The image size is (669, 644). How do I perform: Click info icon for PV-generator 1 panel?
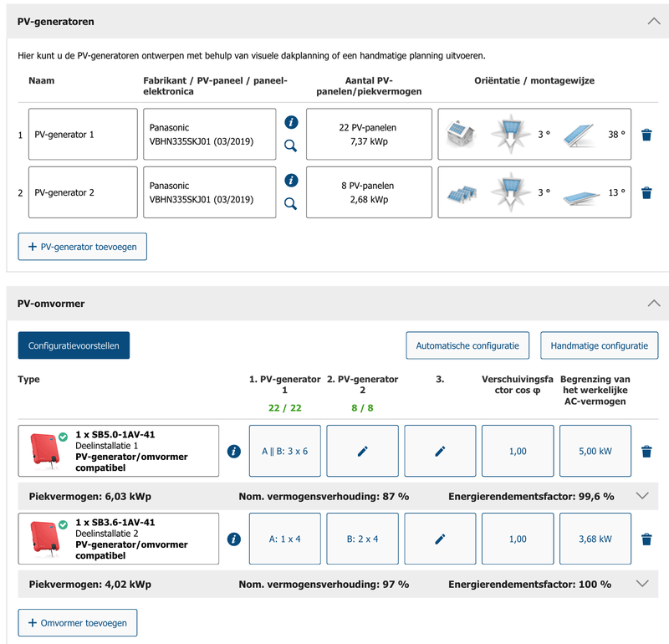291,122
